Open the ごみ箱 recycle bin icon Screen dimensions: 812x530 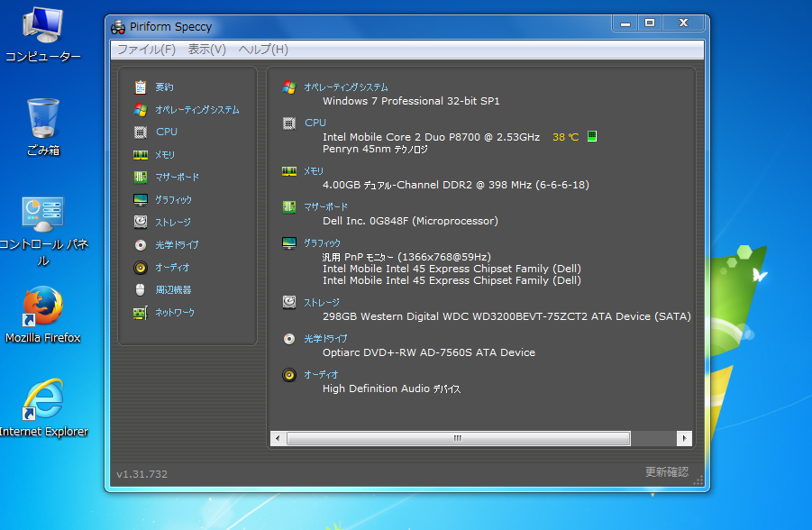tap(43, 127)
